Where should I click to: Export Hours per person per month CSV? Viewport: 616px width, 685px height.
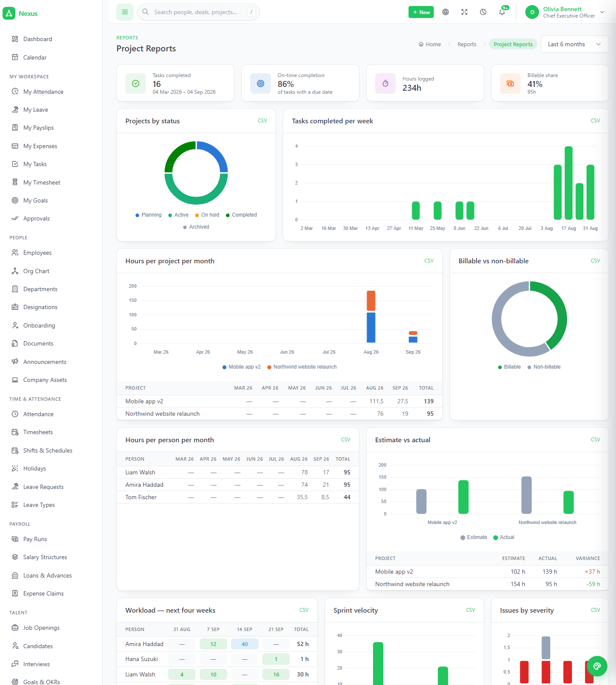(x=346, y=440)
